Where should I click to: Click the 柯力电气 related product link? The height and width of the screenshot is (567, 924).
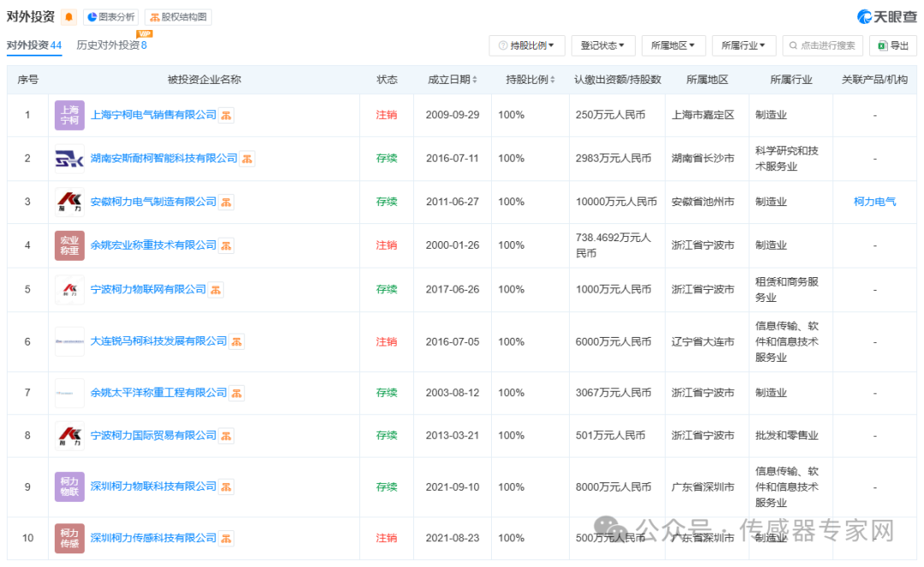874,201
